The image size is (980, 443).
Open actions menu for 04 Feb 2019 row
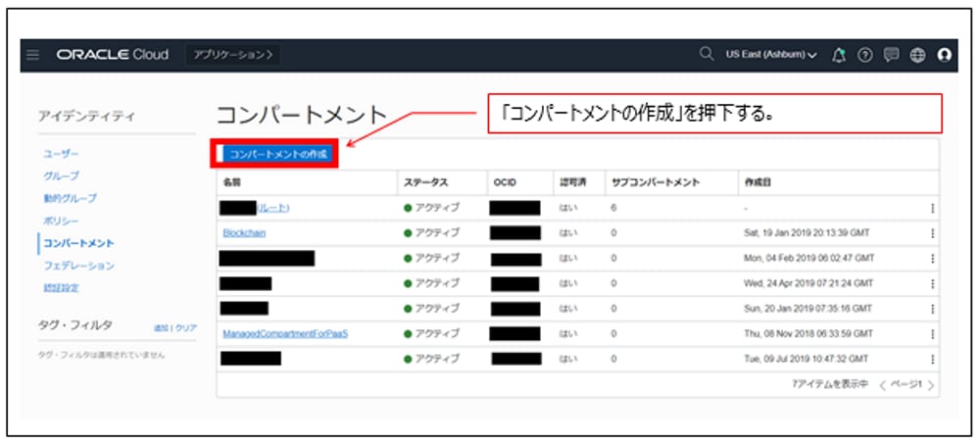pyautogui.click(x=932, y=258)
